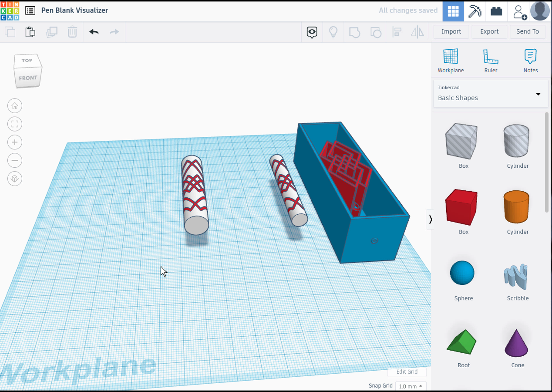The height and width of the screenshot is (392, 552).
Task: Select the tilted patterned cylinder object
Action: pyautogui.click(x=288, y=190)
